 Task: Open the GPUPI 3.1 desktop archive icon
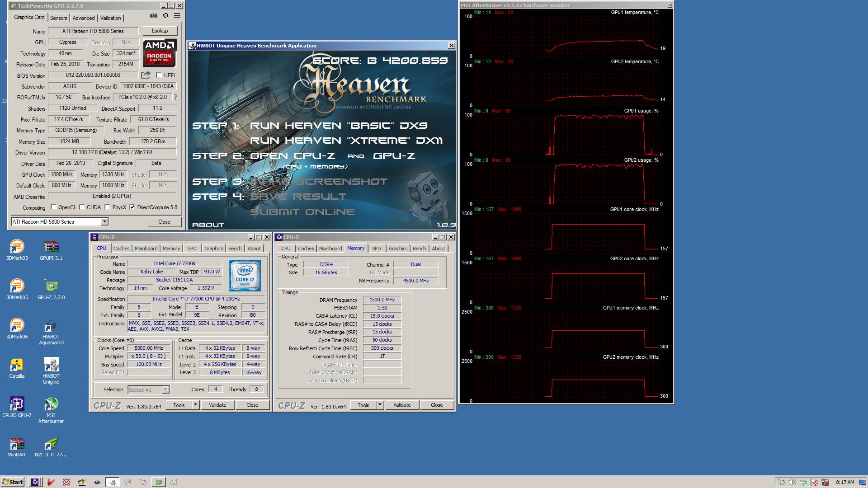tap(51, 250)
